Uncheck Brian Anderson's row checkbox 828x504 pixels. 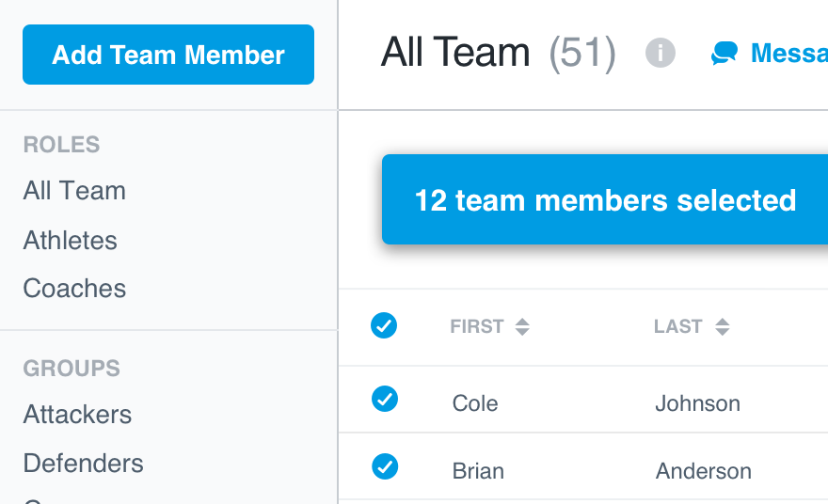(x=385, y=466)
